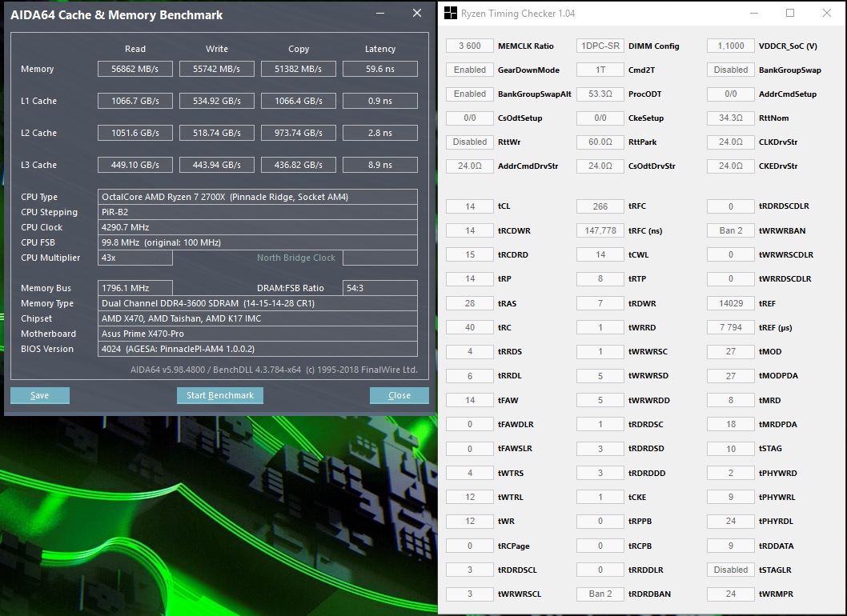
Task: Click the tRFC value 266 field
Action: [600, 206]
